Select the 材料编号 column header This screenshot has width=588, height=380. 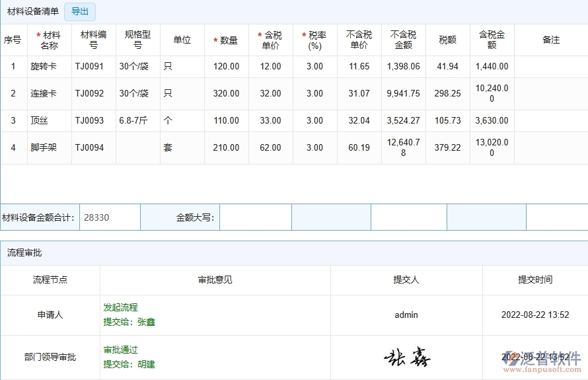93,40
